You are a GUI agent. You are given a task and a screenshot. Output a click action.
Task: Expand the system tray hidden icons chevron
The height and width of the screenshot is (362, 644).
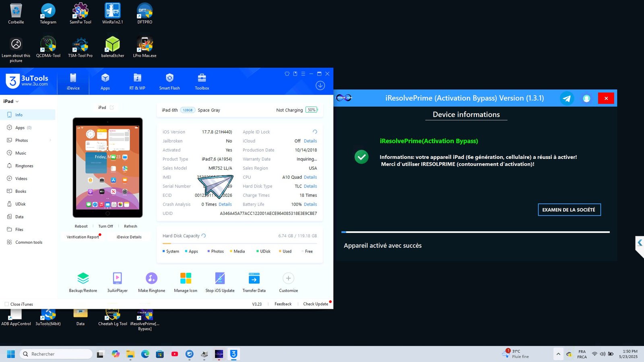tap(558, 354)
